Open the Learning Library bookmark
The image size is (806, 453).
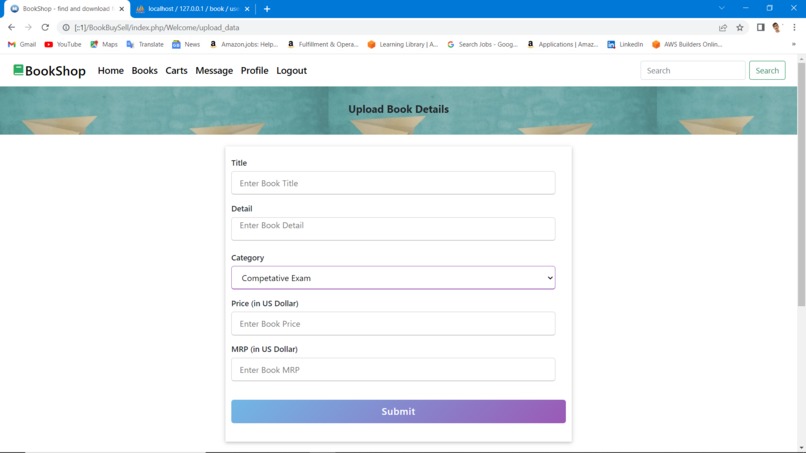click(x=403, y=44)
